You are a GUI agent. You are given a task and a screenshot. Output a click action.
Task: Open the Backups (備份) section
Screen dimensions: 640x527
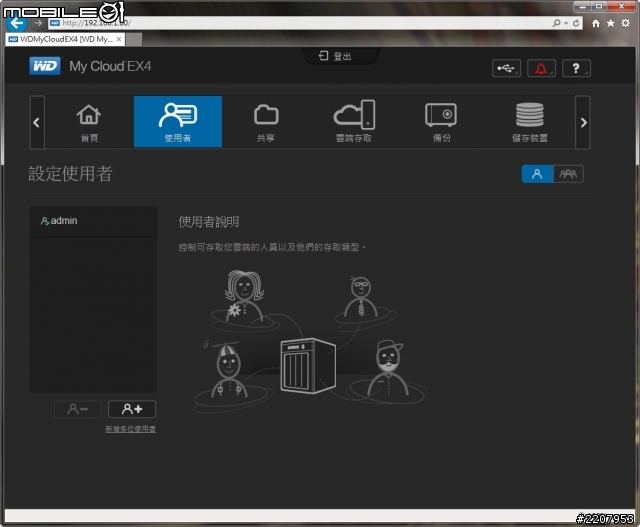click(x=442, y=122)
